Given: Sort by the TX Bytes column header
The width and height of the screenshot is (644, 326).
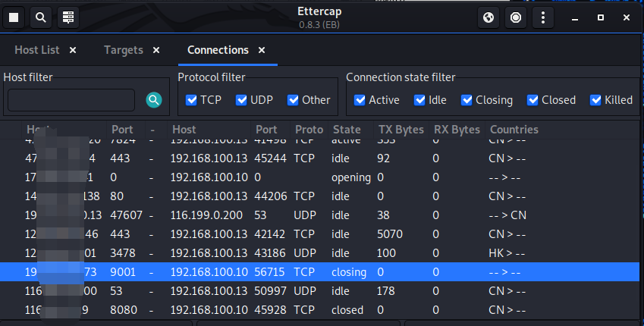Looking at the screenshot, I should [401, 130].
